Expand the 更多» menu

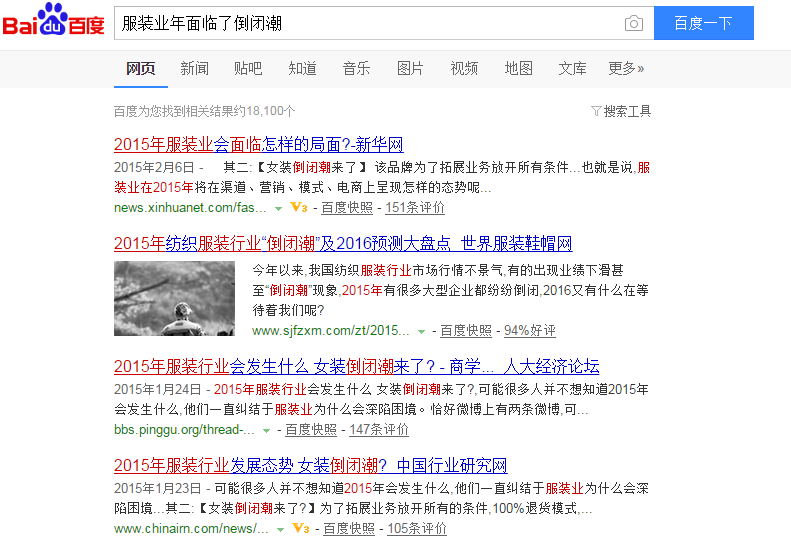[x=626, y=69]
